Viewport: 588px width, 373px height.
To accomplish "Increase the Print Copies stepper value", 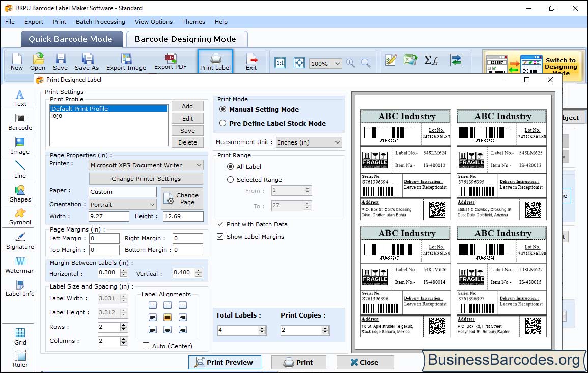I will (x=325, y=328).
